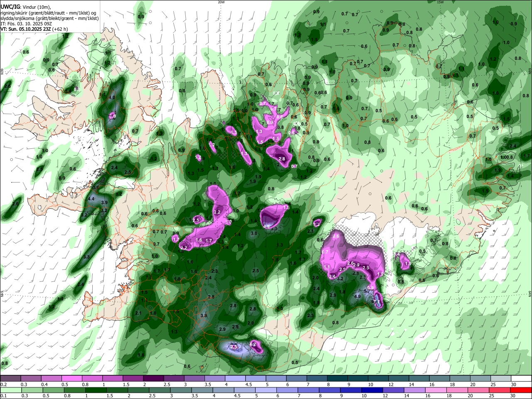Click the 20W longitude label
The width and height of the screenshot is (532, 399).
221,2
